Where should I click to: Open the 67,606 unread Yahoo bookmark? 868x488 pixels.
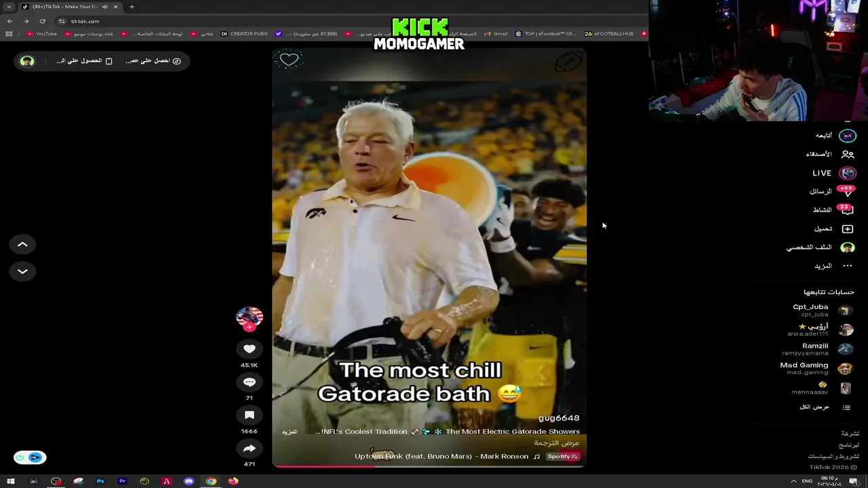coord(307,34)
